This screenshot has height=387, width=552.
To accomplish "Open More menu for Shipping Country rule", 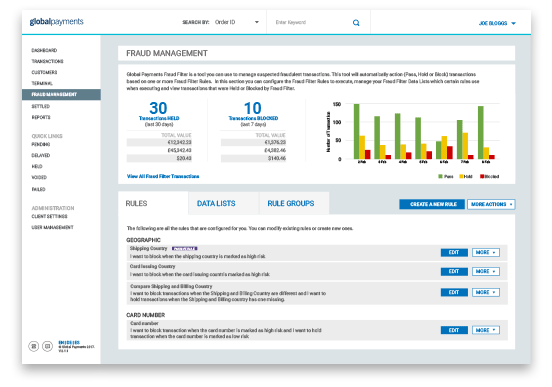I will tap(485, 252).
